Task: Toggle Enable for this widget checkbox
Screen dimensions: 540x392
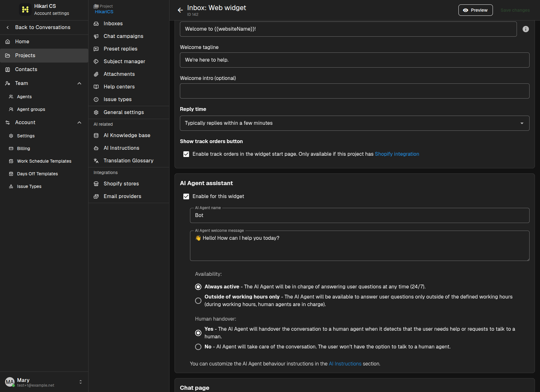Action: click(186, 196)
